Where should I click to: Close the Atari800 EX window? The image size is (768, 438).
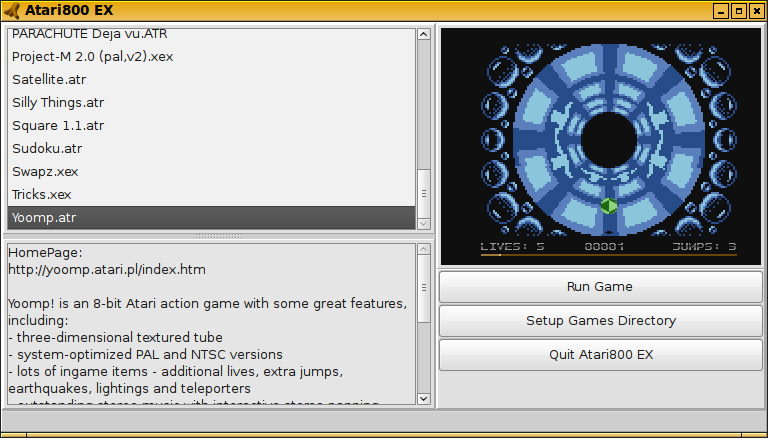click(757, 11)
